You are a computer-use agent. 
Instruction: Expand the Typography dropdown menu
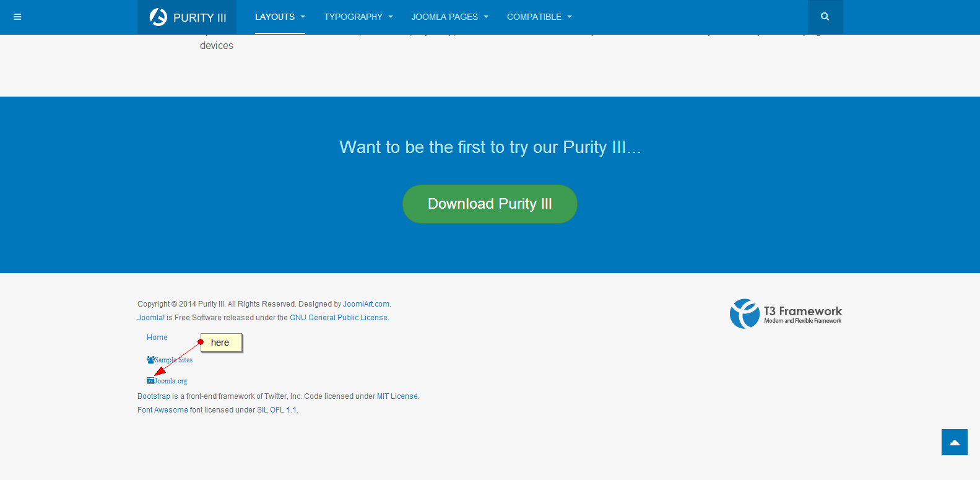[x=358, y=17]
